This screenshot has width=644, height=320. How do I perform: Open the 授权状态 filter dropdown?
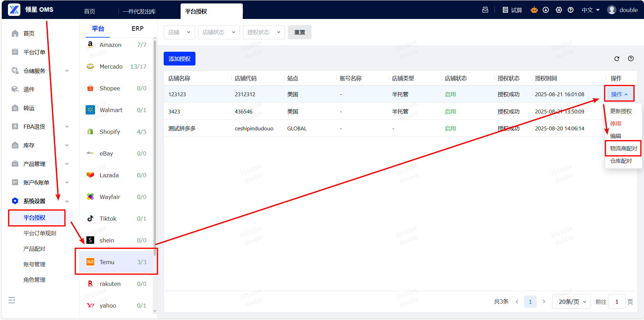pyautogui.click(x=264, y=32)
